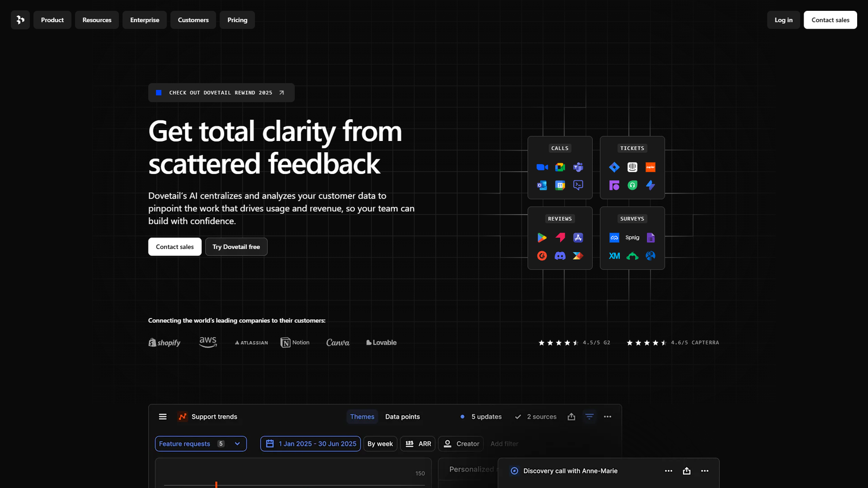Click the Intercom icon under Tickets
Viewport: 868px width, 488px height.
[x=633, y=167]
